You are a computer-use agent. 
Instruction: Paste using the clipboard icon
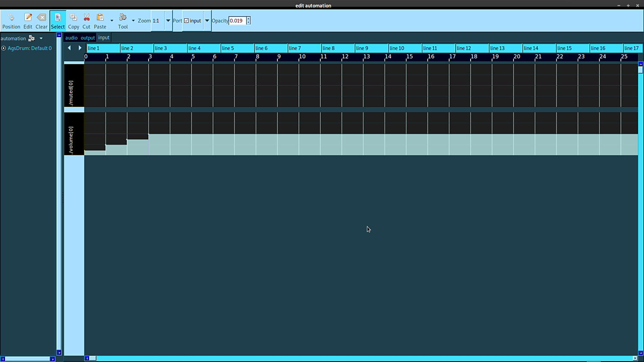click(100, 21)
